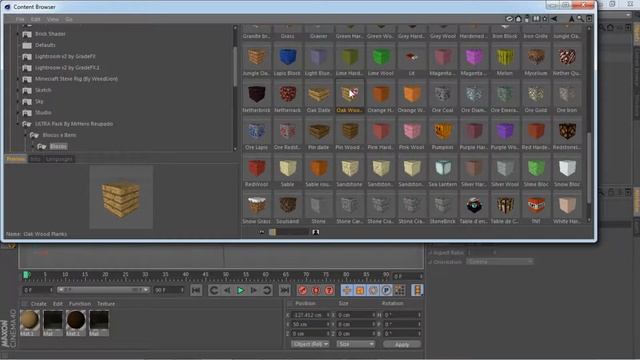The width and height of the screenshot is (640, 360).
Task: Open the Go menu in Content Browser
Action: [69, 19]
